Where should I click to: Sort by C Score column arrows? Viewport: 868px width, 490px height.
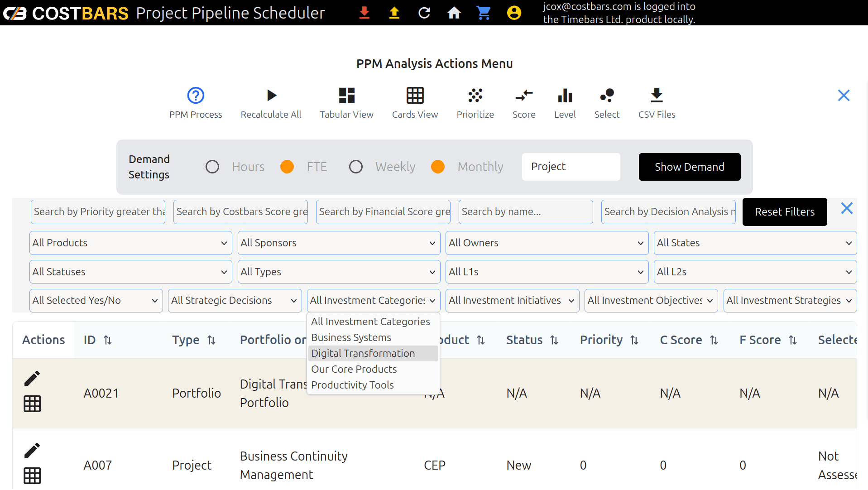pos(714,340)
